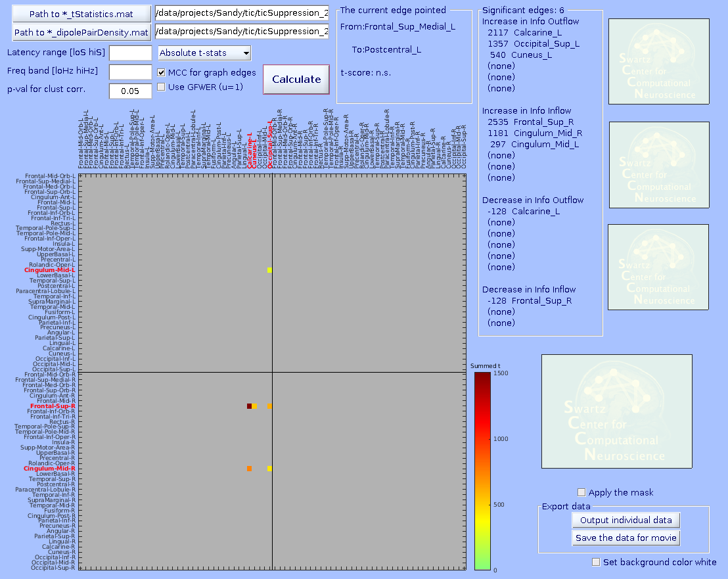Image resolution: width=728 pixels, height=579 pixels.
Task: Click Path to *_tStatistics.mat button
Action: (81, 14)
